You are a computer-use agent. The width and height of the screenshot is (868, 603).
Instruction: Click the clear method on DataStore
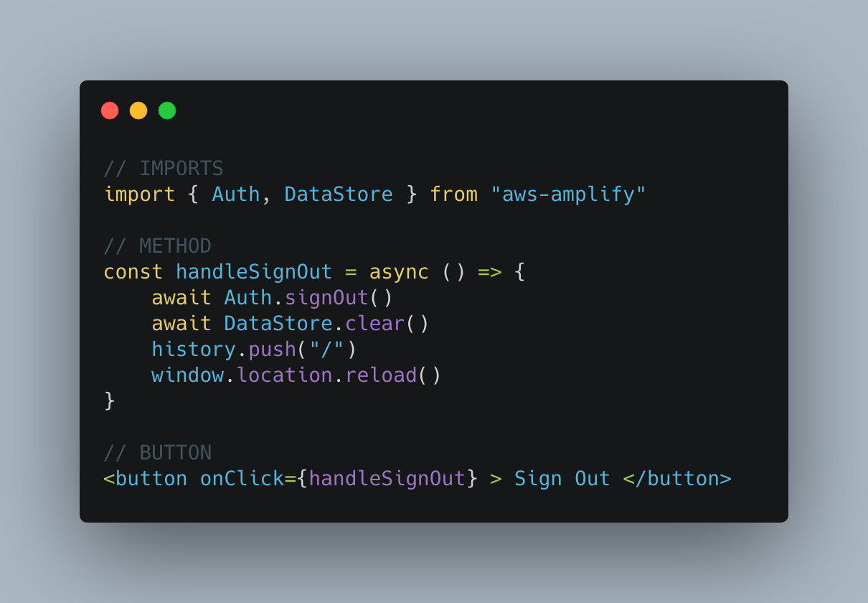[x=374, y=324]
